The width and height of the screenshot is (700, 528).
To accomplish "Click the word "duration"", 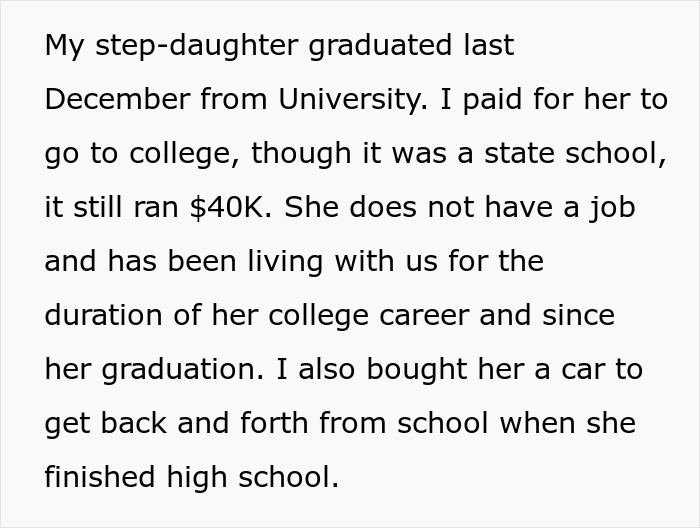I will click(103, 316).
